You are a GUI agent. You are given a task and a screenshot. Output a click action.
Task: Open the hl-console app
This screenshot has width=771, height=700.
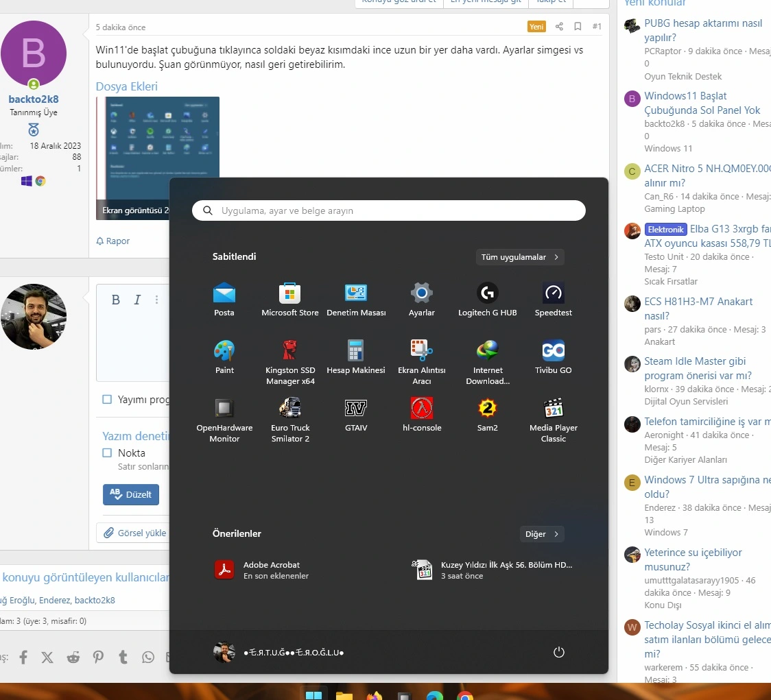pos(421,414)
